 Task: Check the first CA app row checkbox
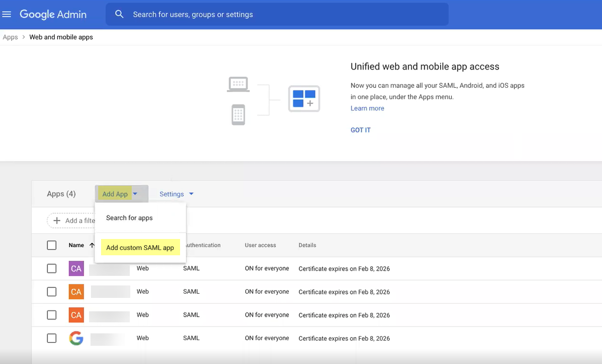tap(52, 269)
